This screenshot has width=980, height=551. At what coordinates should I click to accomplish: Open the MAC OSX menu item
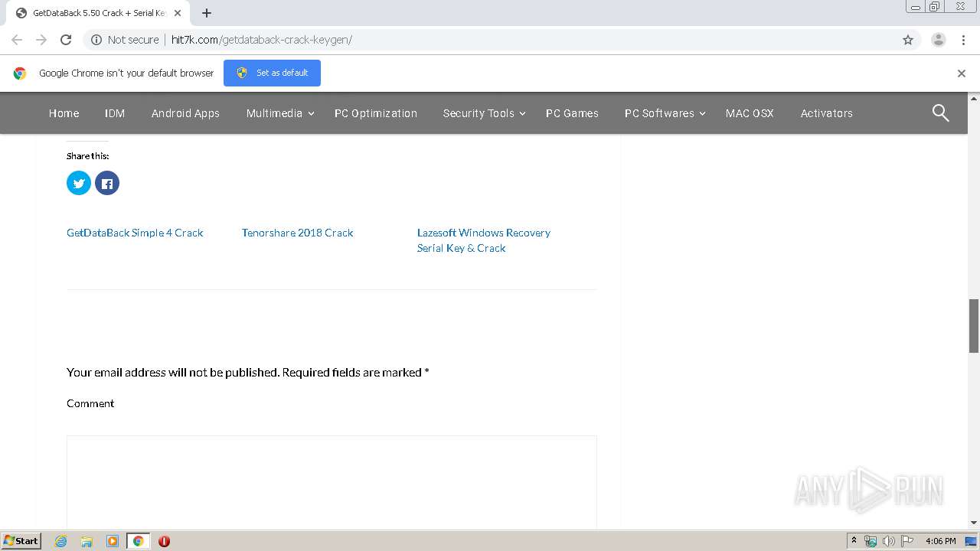(750, 113)
